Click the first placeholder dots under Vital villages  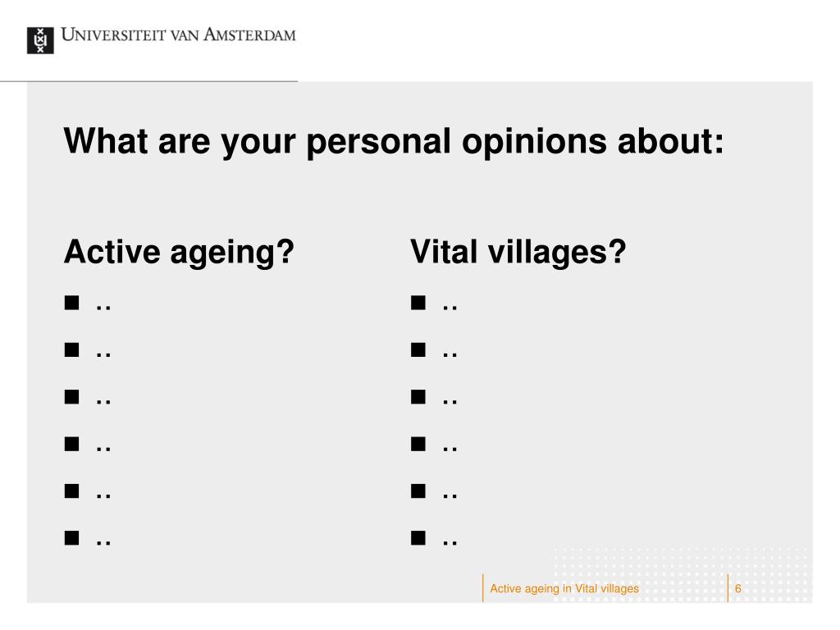click(x=450, y=308)
